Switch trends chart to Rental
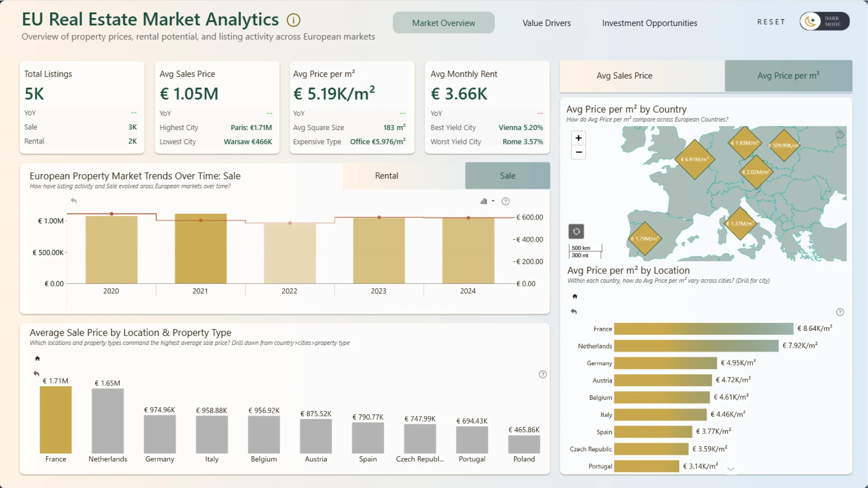Image resolution: width=868 pixels, height=488 pixels. (386, 176)
